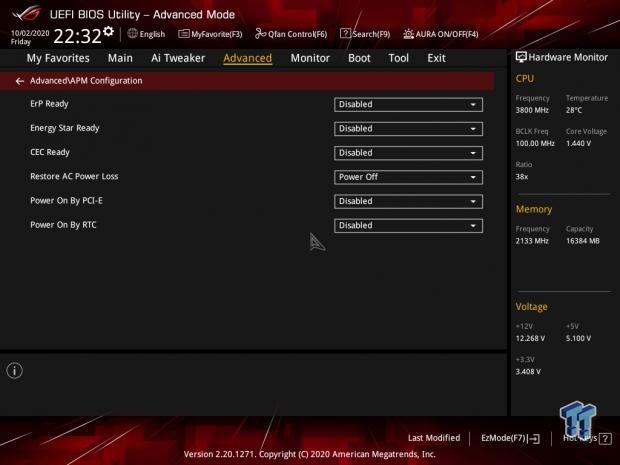The height and width of the screenshot is (465, 620).
Task: Click the EzMode(F7) switch icon
Action: point(534,438)
